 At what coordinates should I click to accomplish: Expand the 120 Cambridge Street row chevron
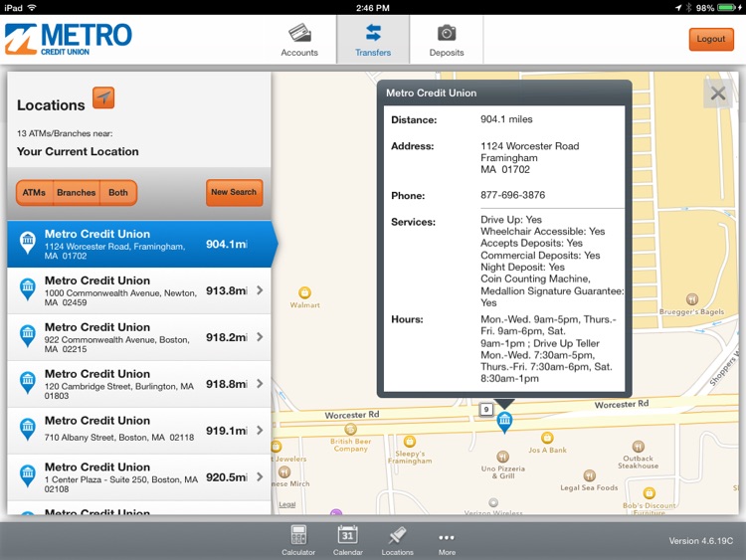260,384
